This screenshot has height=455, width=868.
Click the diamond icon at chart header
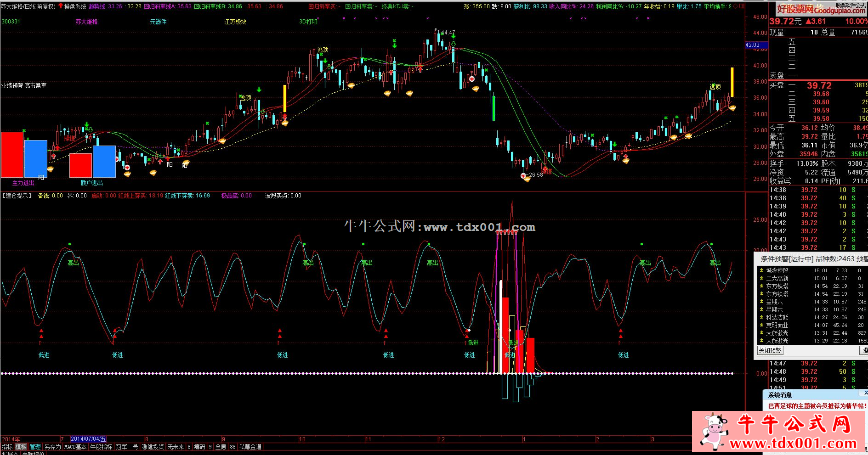coord(736,6)
